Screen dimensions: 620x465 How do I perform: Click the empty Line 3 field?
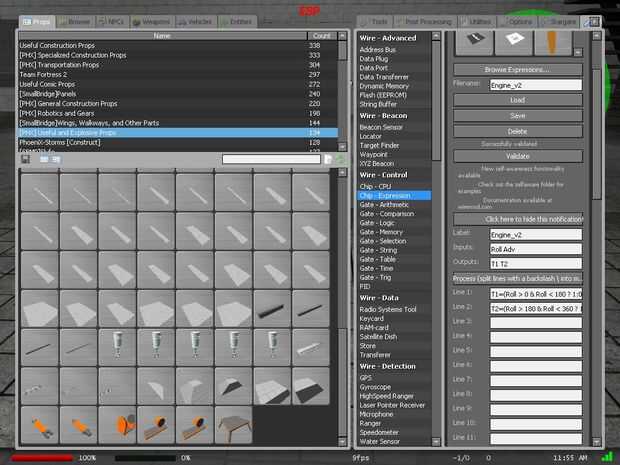click(x=536, y=323)
